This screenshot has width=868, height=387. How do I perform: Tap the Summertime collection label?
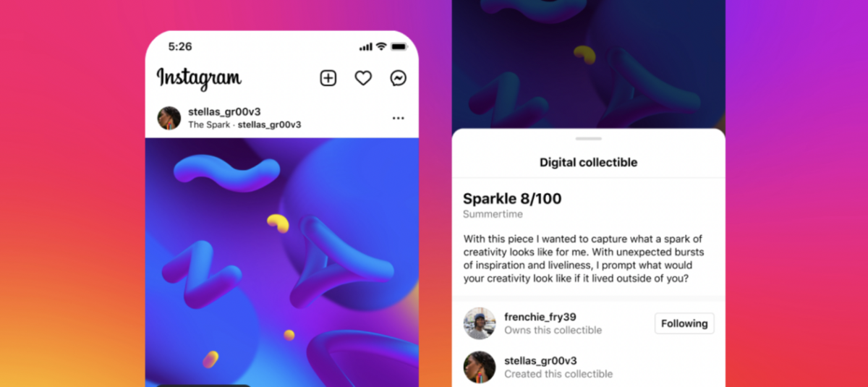click(493, 215)
